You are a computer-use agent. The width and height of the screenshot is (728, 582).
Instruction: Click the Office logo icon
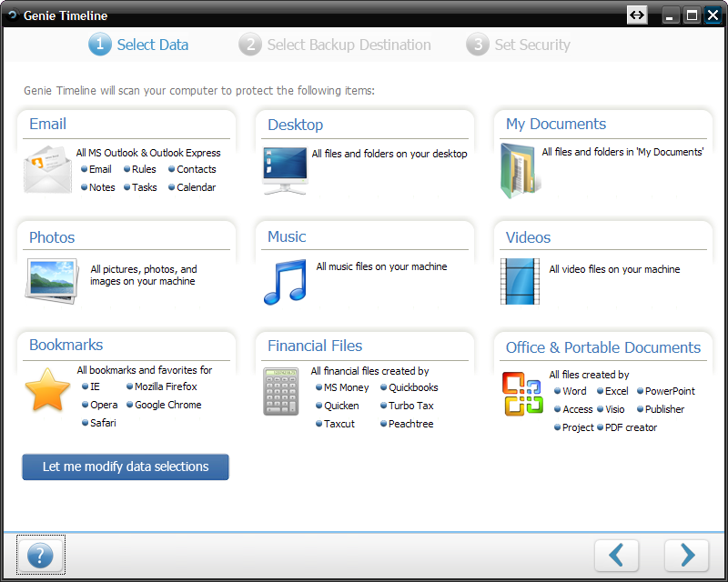(522, 394)
